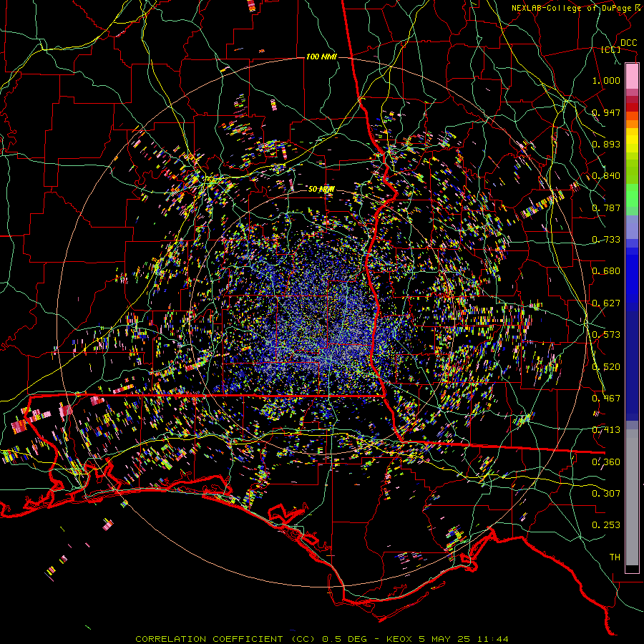Select the 0.733 scale value
The width and height of the screenshot is (644, 644).
(606, 240)
